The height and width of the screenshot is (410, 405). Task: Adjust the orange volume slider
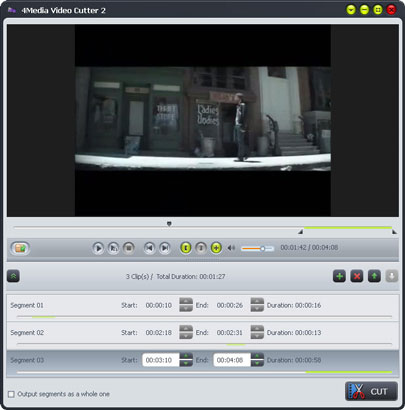coord(257,248)
